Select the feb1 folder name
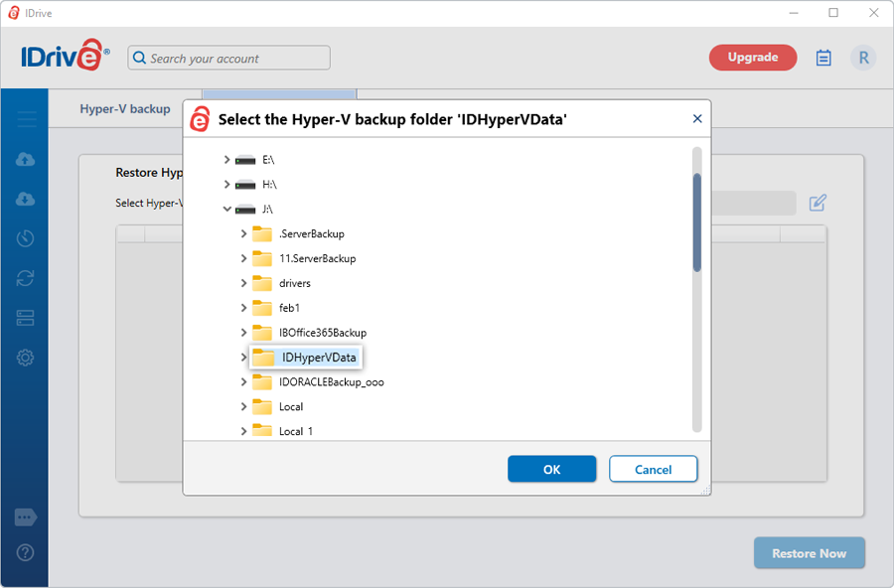The width and height of the screenshot is (894, 588). click(x=289, y=308)
